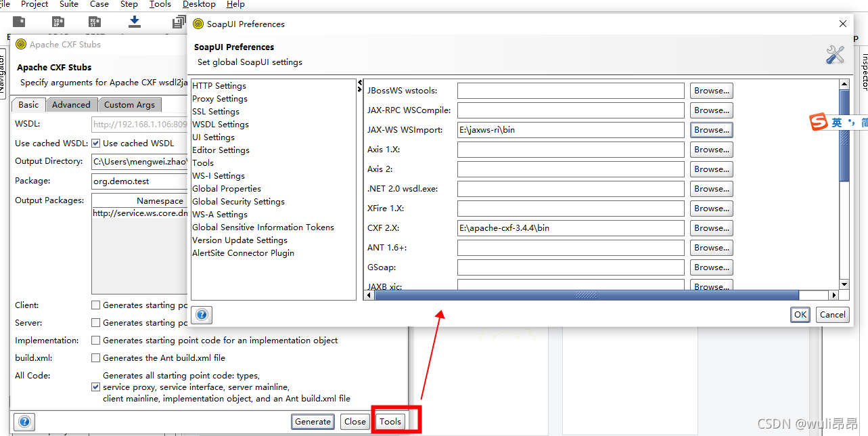Switch to the Custom Args tab

[x=129, y=104]
